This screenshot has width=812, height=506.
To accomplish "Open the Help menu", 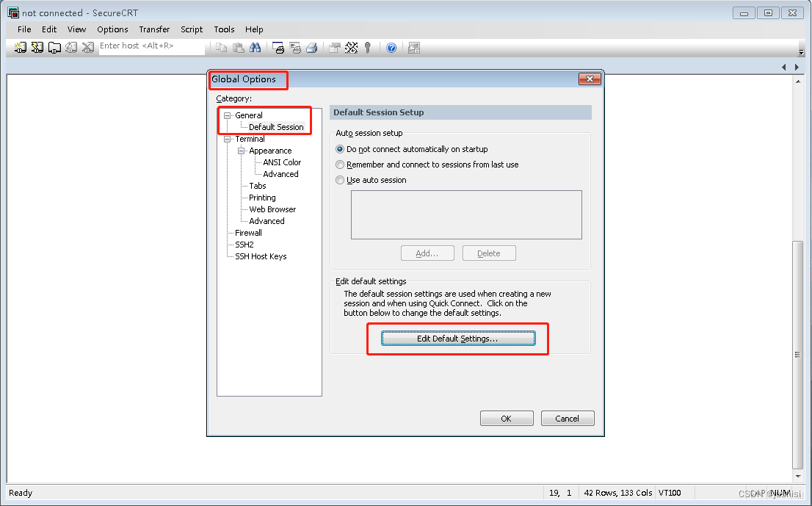I will coord(254,29).
